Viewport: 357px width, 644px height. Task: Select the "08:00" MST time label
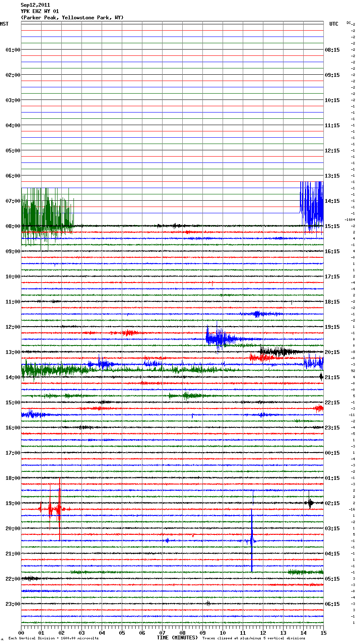click(x=13, y=226)
